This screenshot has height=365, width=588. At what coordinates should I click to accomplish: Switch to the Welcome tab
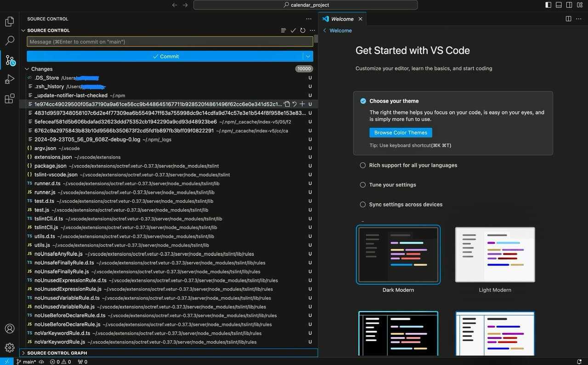click(342, 19)
